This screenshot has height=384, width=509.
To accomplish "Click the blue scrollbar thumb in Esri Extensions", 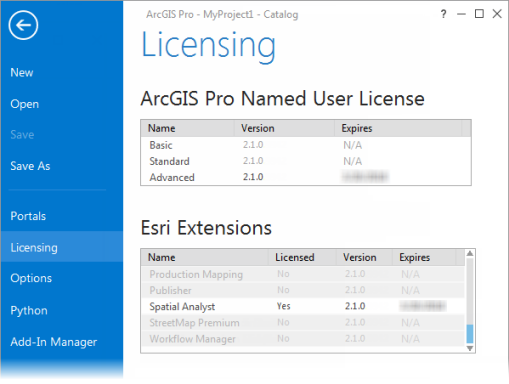I will 470,334.
